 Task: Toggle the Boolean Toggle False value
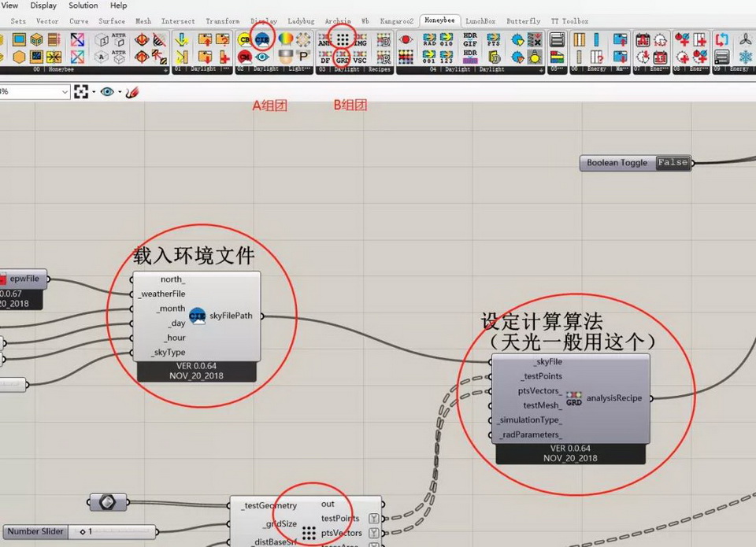[x=673, y=163]
